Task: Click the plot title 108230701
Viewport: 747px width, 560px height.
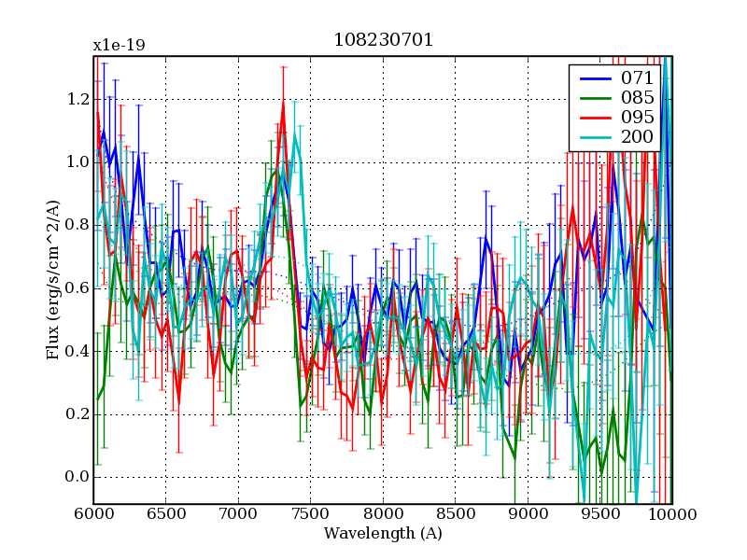Action: point(383,40)
